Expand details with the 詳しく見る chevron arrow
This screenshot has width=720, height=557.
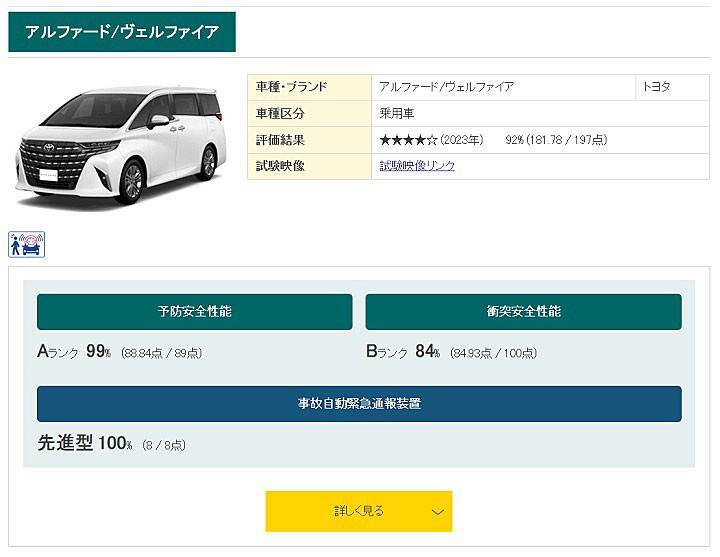coord(437,512)
